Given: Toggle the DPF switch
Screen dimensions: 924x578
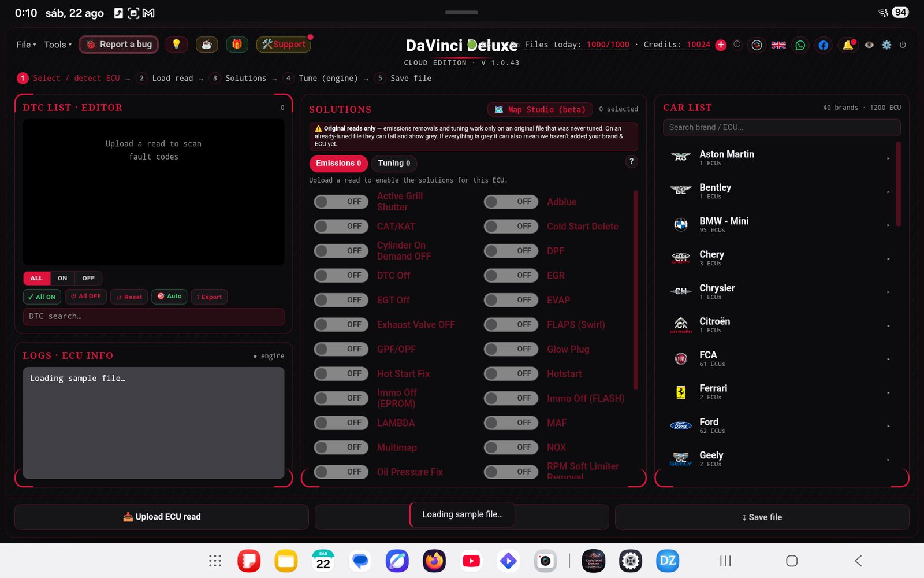Looking at the screenshot, I should [x=511, y=251].
